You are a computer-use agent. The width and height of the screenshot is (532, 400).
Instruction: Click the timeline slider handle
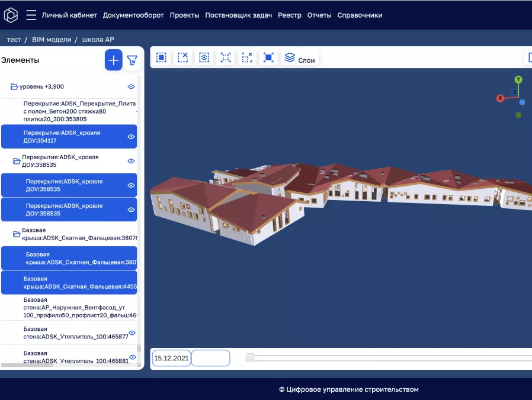pos(250,357)
